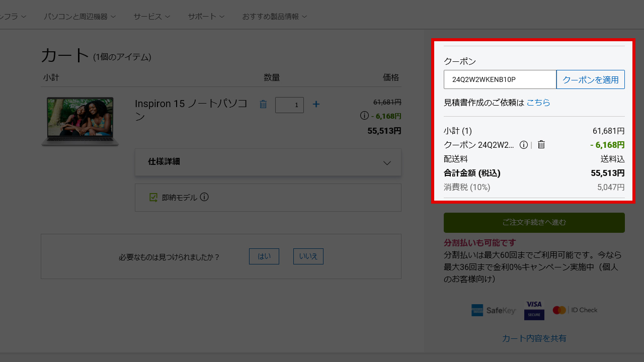Click the クーポン heading above the code field
644x362 pixels.
[x=460, y=61]
